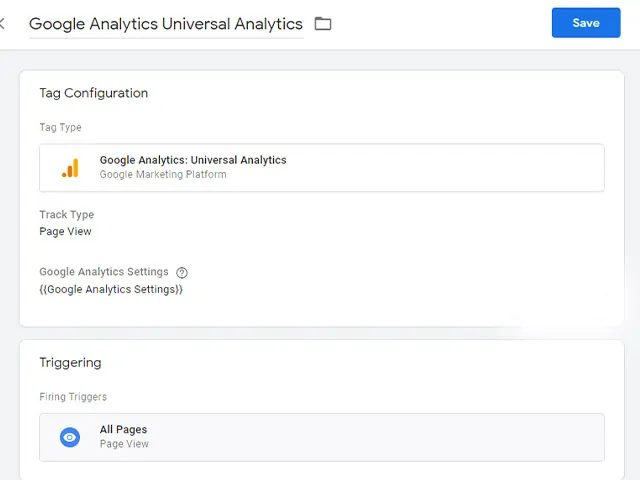Select the Google Analytics: Universal Analytics title
The image size is (640, 480).
coord(193,160)
